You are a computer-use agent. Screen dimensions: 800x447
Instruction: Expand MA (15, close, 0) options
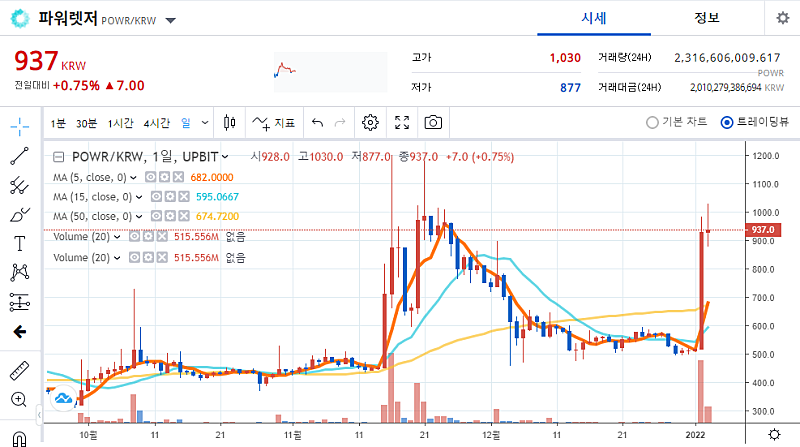click(x=139, y=197)
